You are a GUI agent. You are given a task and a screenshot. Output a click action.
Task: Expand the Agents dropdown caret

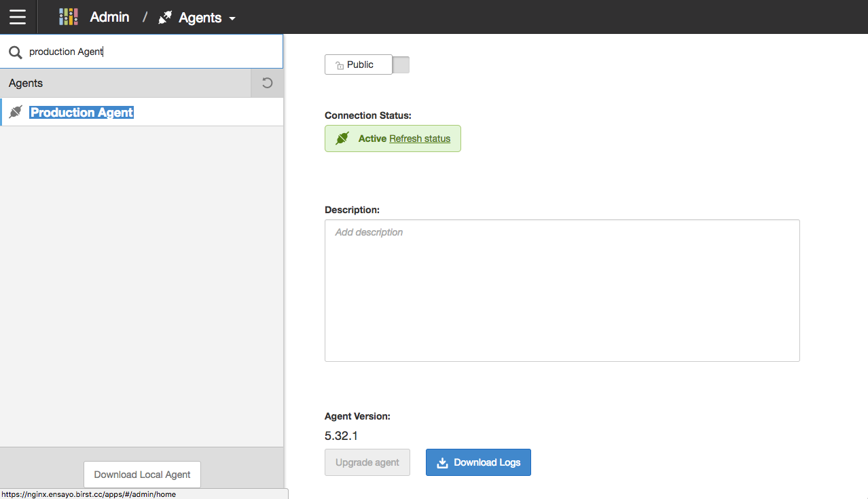[x=232, y=18]
